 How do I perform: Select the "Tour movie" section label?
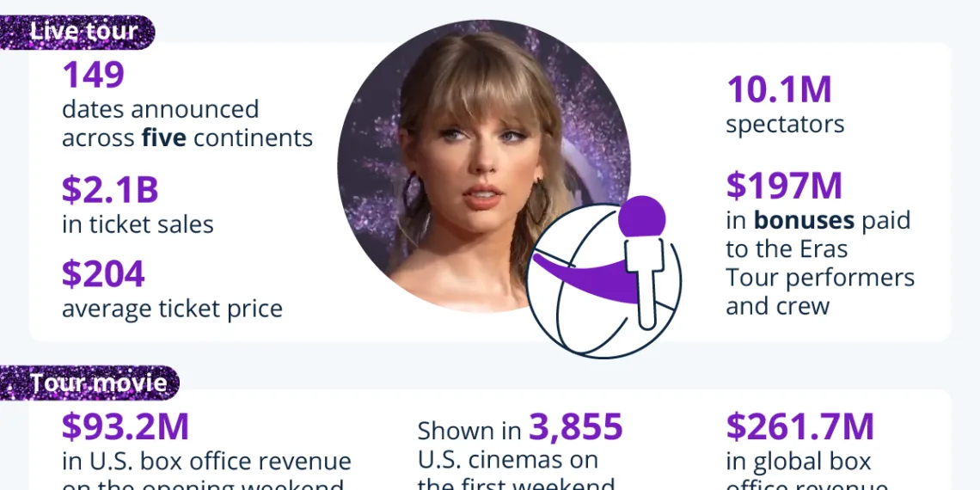pos(98,383)
